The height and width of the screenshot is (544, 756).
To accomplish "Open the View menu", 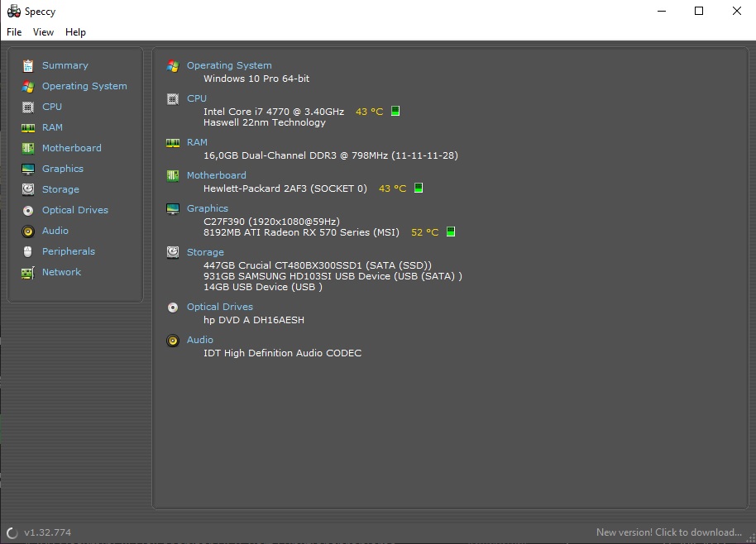I will 43,31.
